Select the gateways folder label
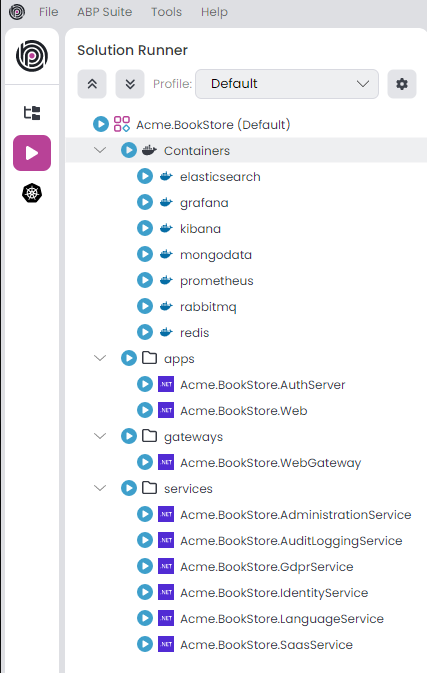This screenshot has height=673, width=427. (x=193, y=437)
